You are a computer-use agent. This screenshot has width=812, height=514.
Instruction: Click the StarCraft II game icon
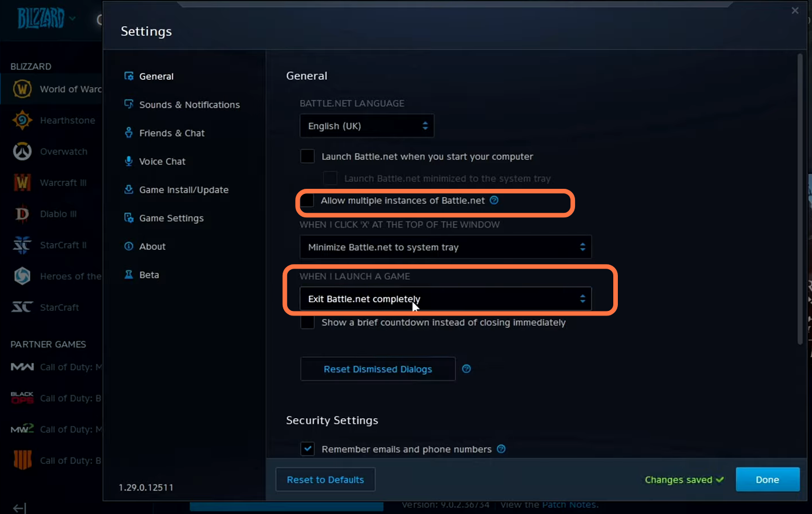pos(22,245)
